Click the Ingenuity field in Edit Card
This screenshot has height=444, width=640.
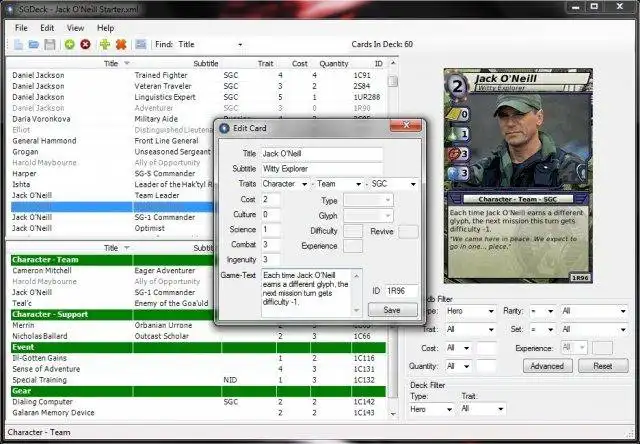click(271, 260)
